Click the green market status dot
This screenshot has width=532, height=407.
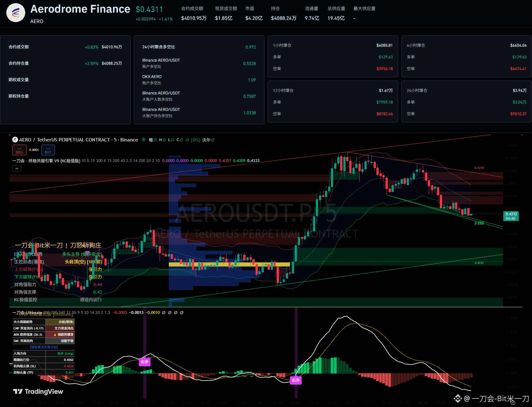coord(144,140)
